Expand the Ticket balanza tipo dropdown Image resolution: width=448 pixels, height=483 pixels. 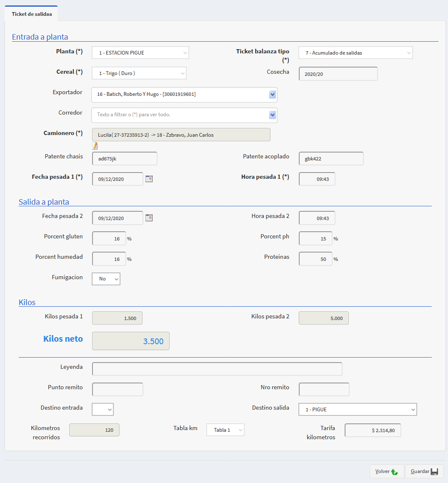pos(355,53)
